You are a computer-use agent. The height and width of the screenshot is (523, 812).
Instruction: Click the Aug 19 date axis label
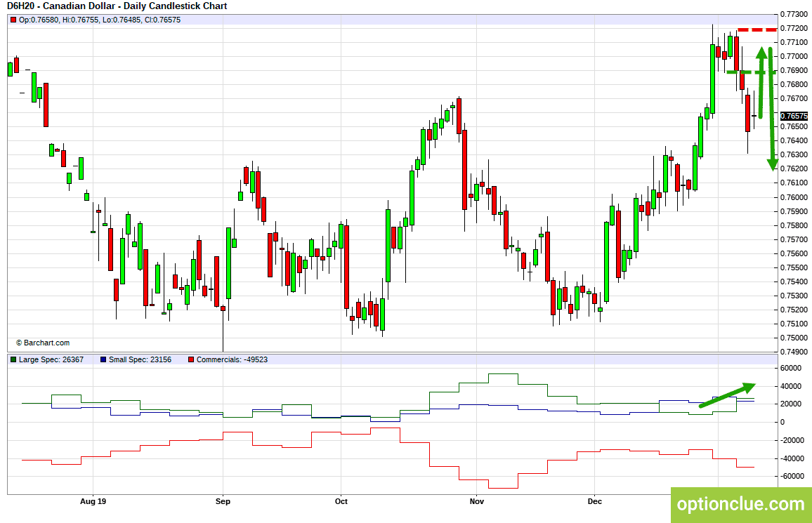tap(93, 501)
